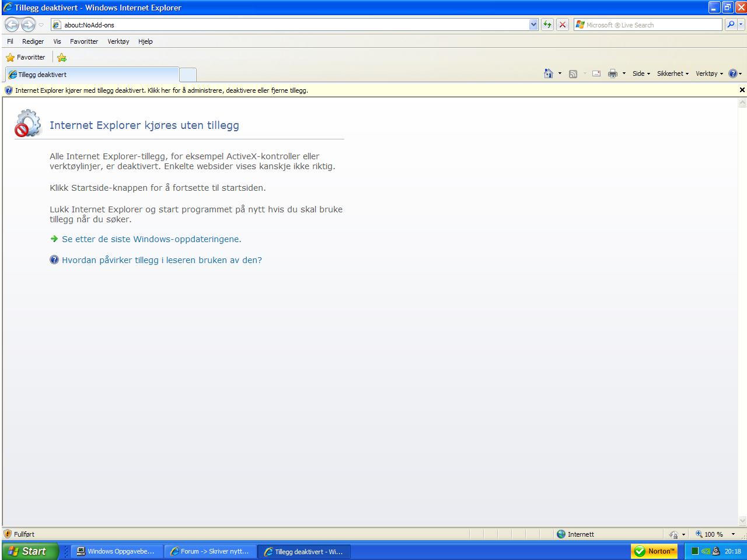Open the Favoritter star button
Screen dimensions: 747x560
tap(25, 57)
